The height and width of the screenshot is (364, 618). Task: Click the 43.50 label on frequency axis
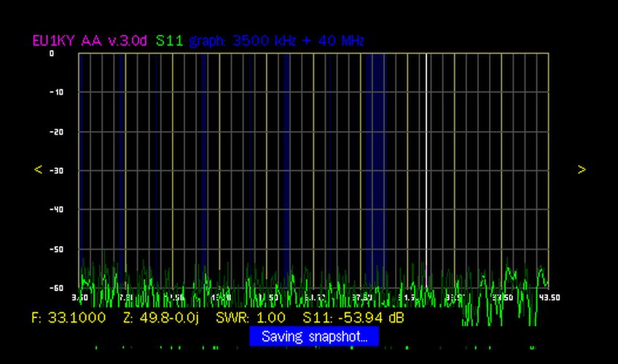[x=549, y=298]
